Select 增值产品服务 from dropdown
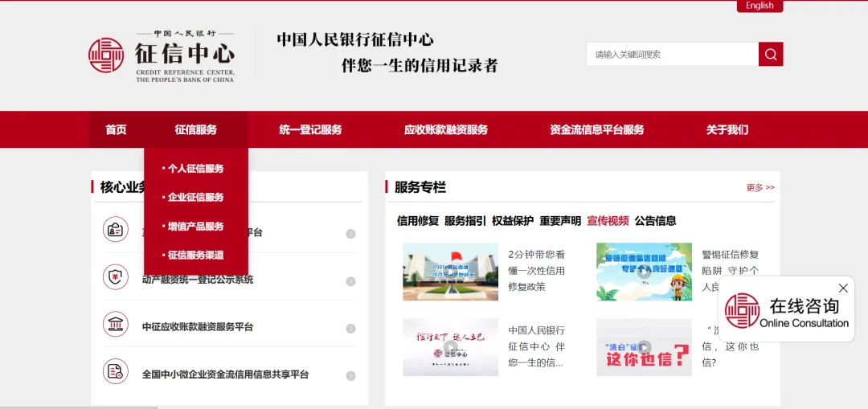The image size is (868, 409). pyautogui.click(x=196, y=227)
